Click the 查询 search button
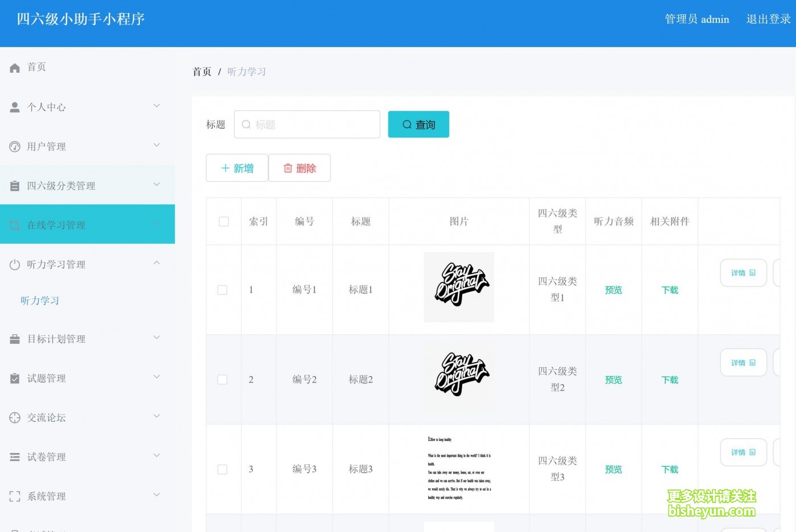 click(418, 124)
